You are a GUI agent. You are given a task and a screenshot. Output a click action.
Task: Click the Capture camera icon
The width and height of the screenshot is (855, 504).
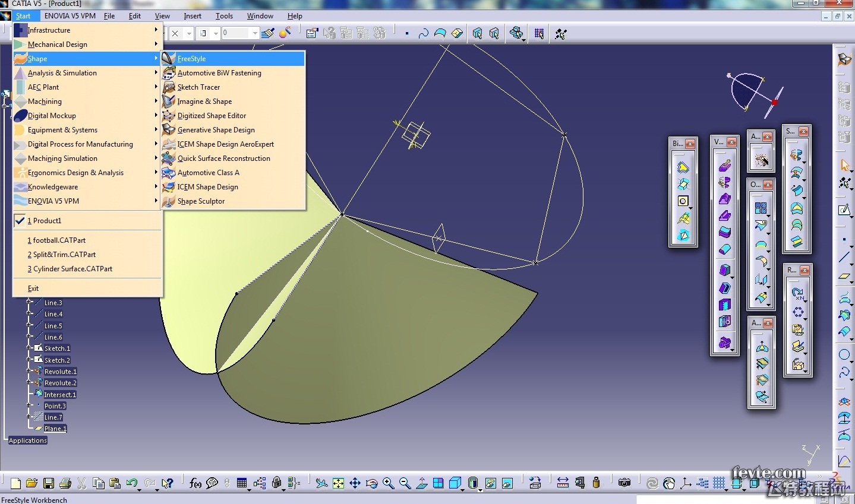tap(624, 483)
